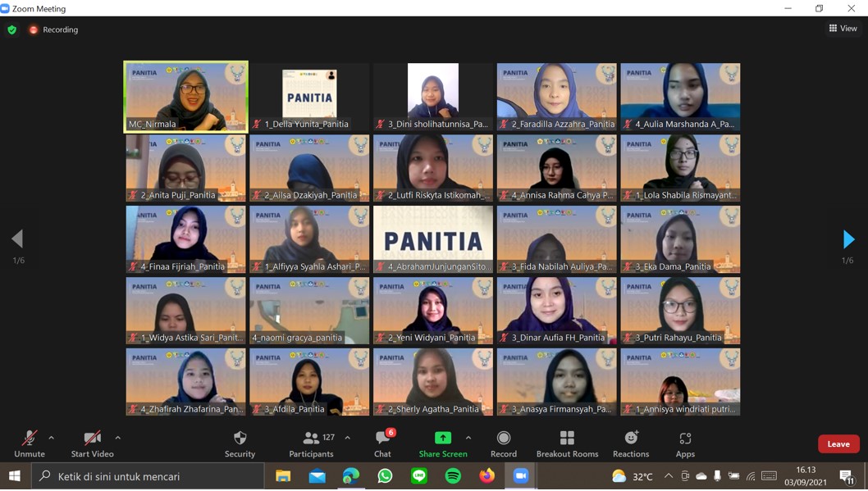
Task: Open the Security options shield icon
Action: (240, 439)
